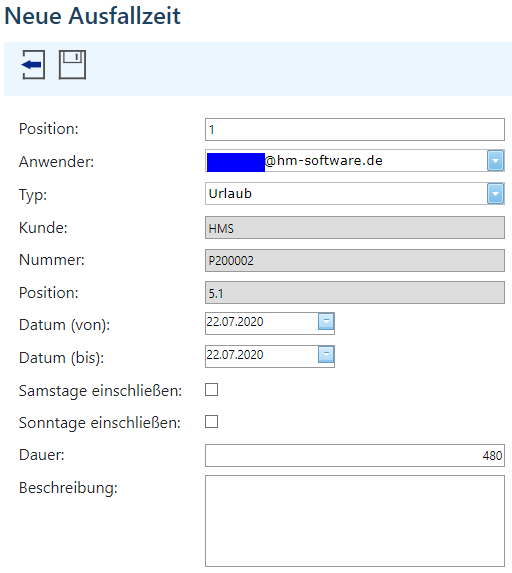Open the Datum (bis) date picker
The height and width of the screenshot is (573, 512).
pos(326,354)
